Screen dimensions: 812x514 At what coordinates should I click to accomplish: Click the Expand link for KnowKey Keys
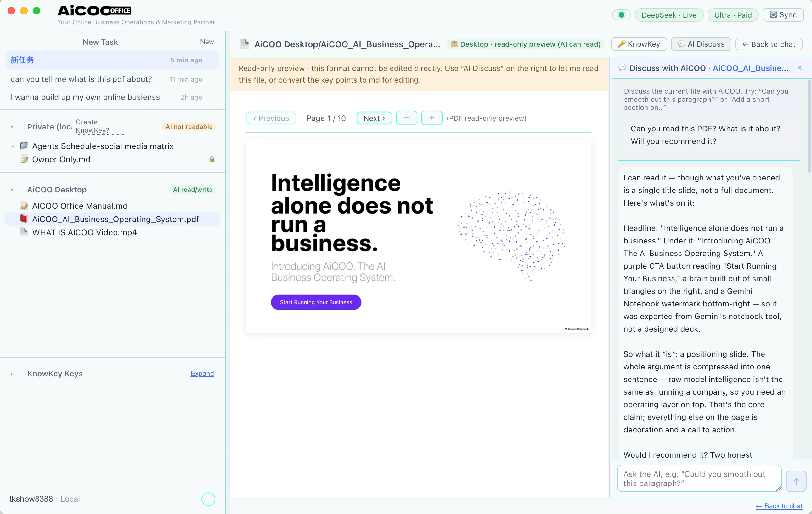click(x=202, y=373)
